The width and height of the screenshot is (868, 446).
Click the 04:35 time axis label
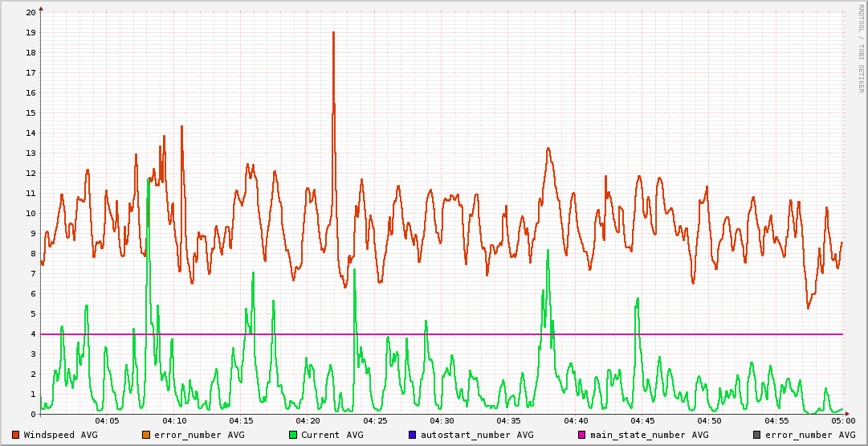508,422
